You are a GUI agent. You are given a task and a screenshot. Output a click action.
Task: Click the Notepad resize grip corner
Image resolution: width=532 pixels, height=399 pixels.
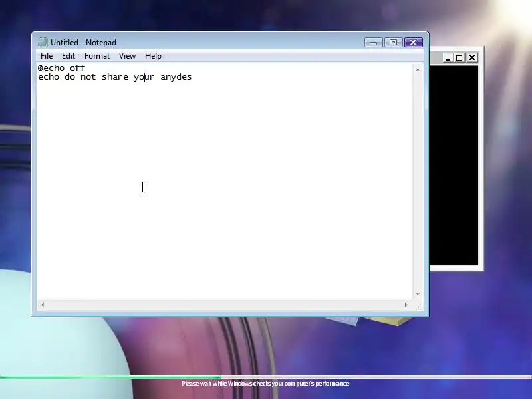419,307
